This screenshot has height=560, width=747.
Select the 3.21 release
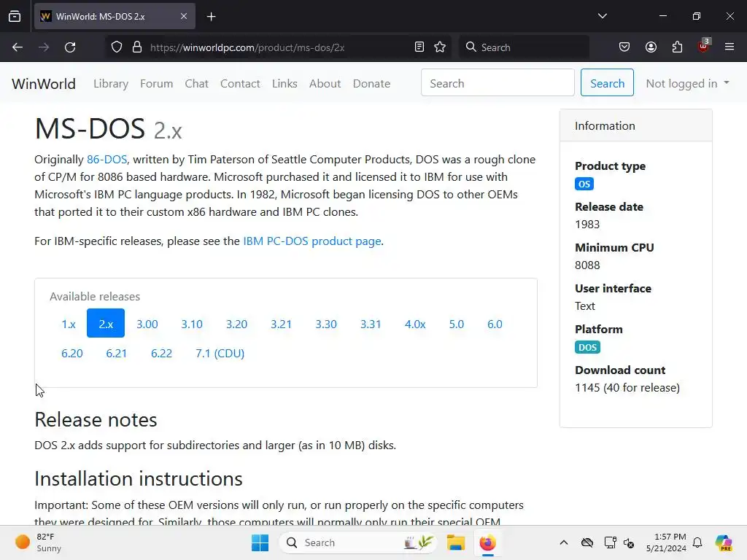click(x=281, y=324)
